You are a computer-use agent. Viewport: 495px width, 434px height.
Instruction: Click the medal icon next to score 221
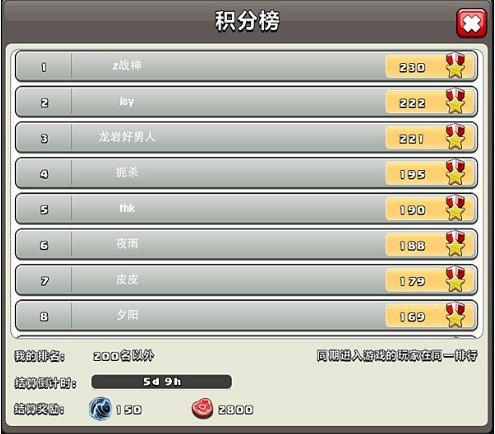tap(455, 137)
